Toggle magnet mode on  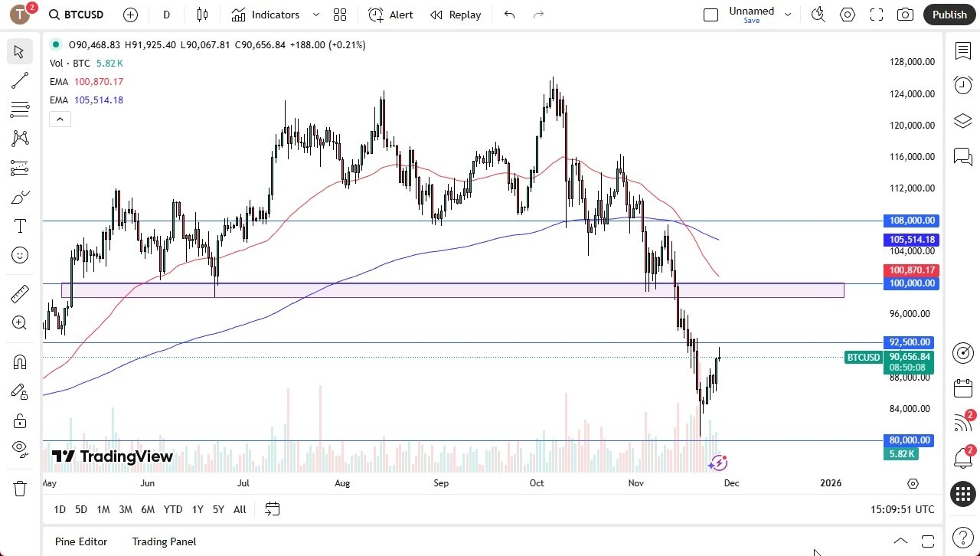[x=20, y=361]
